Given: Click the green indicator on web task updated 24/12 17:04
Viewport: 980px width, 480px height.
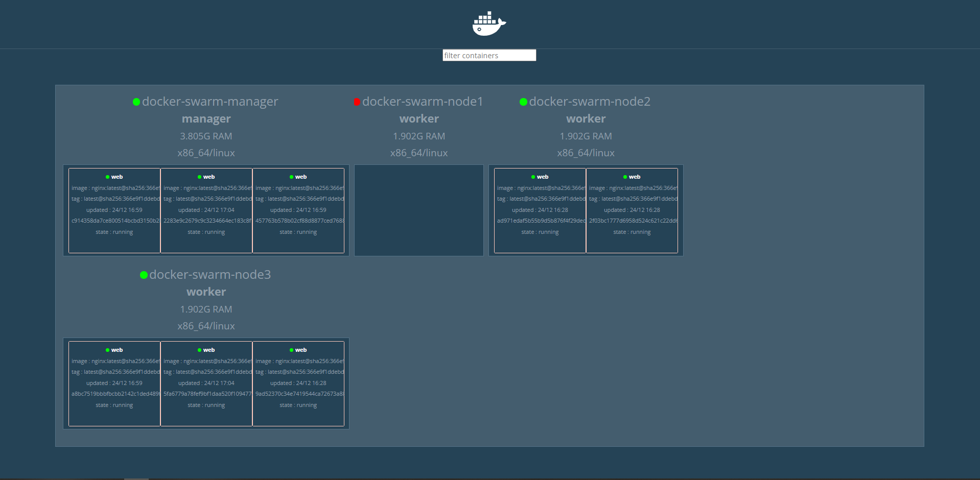Looking at the screenshot, I should 199,177.
